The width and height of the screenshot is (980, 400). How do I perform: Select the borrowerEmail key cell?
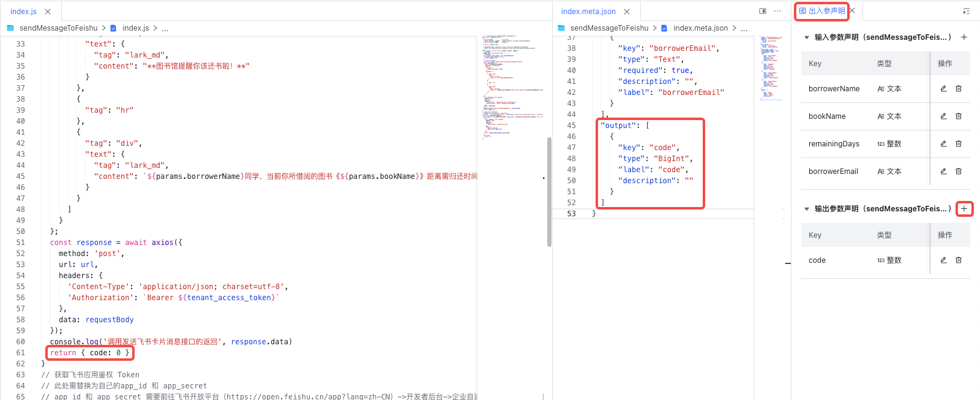(x=833, y=172)
